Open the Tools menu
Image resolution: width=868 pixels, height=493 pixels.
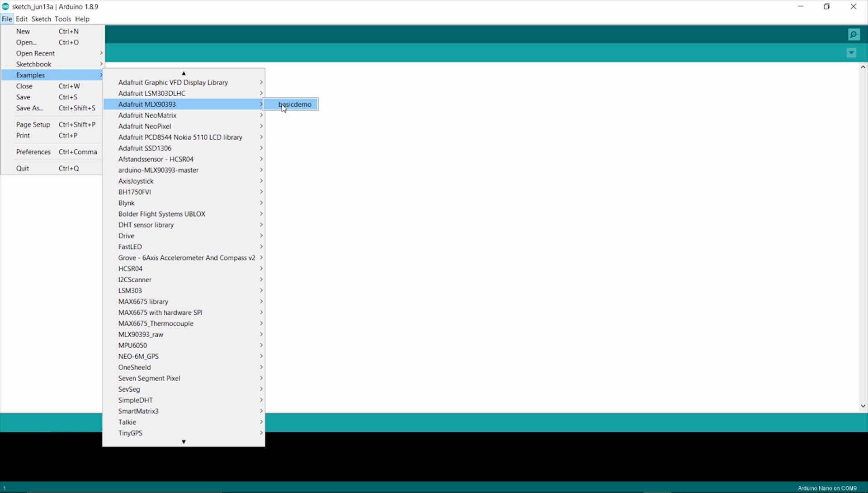click(63, 19)
